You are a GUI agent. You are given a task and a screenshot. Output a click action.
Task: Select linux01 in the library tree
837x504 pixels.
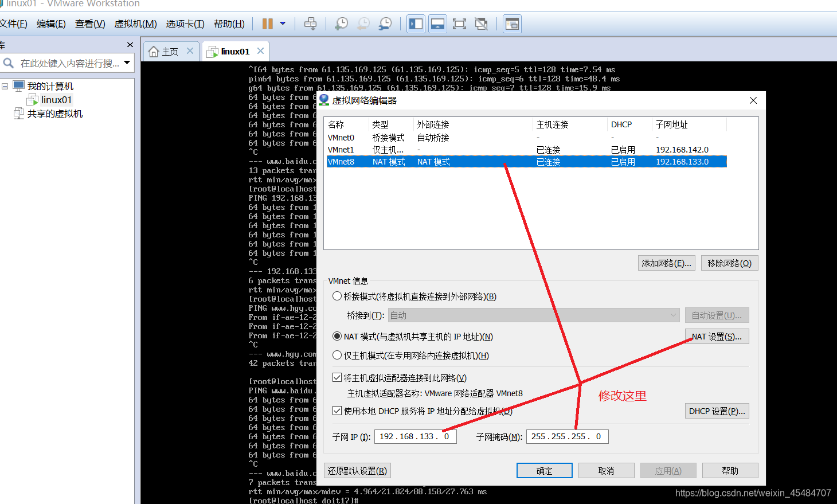coord(56,100)
